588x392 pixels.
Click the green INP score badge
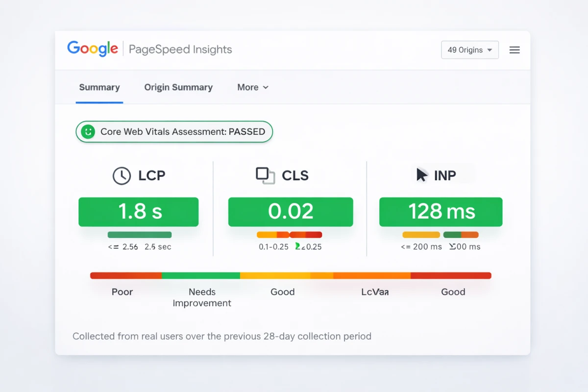[440, 212]
